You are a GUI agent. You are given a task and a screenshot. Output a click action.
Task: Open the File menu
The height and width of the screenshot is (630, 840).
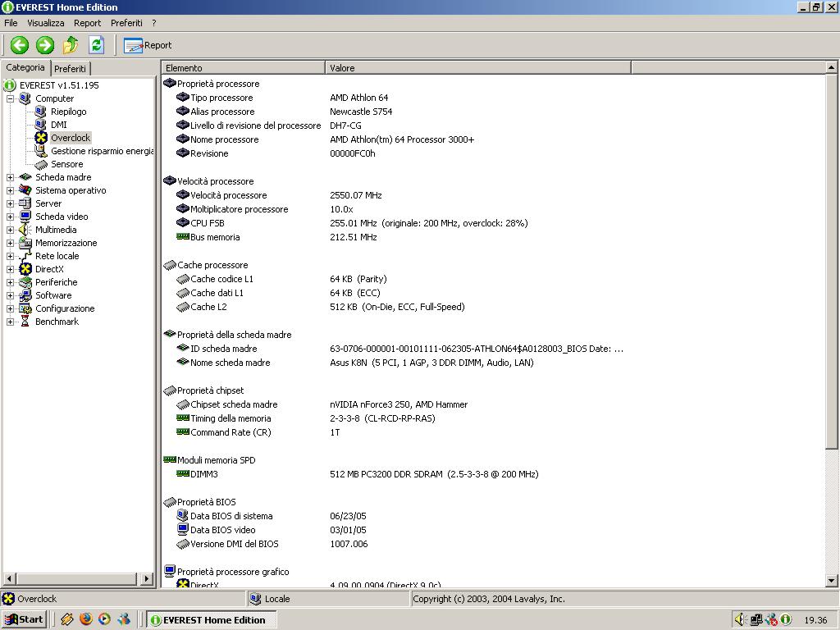tap(11, 23)
